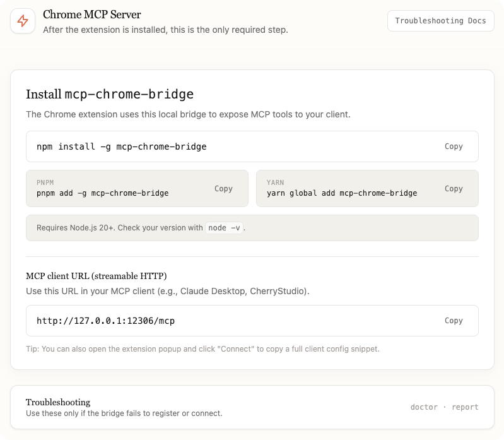
Task: Copy the yarn global add command
Action: pyautogui.click(x=454, y=189)
